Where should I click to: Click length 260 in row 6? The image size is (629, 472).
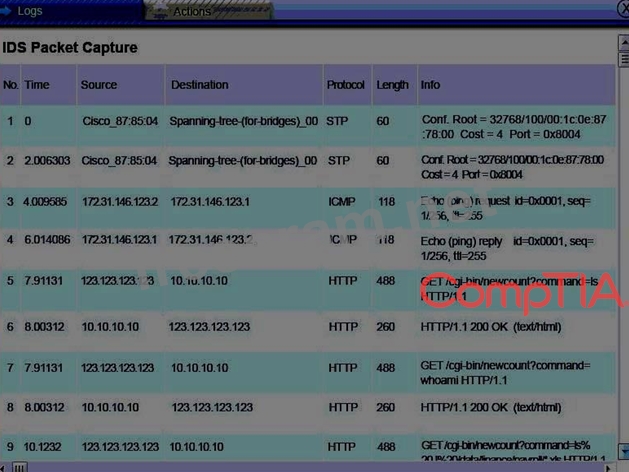pos(386,327)
